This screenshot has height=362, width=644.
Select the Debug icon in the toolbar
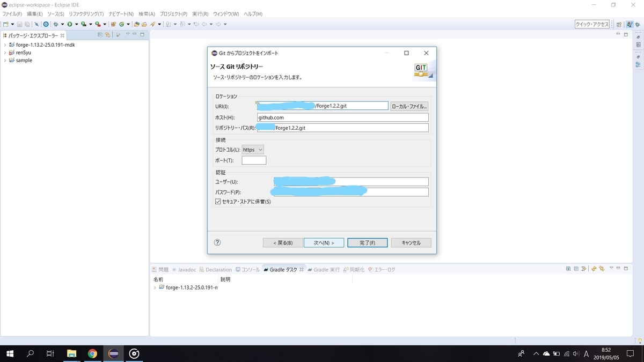pos(56,24)
